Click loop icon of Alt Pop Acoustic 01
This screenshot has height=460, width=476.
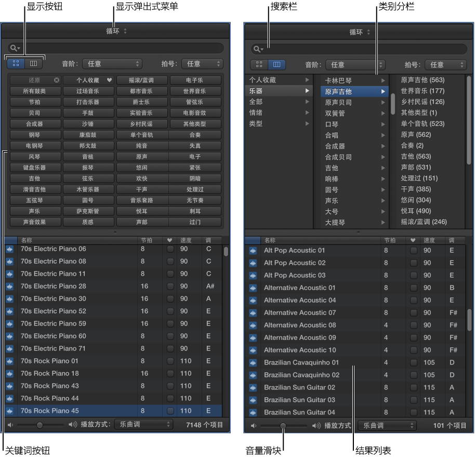point(253,251)
